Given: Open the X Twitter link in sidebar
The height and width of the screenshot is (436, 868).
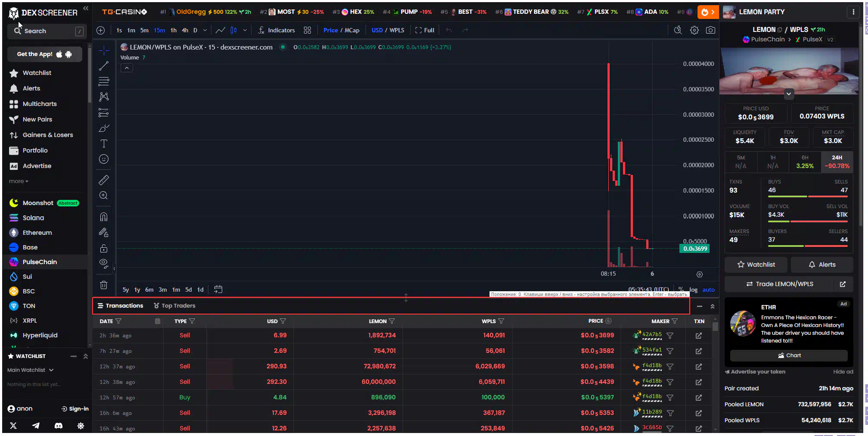Looking at the screenshot, I should 13,426.
